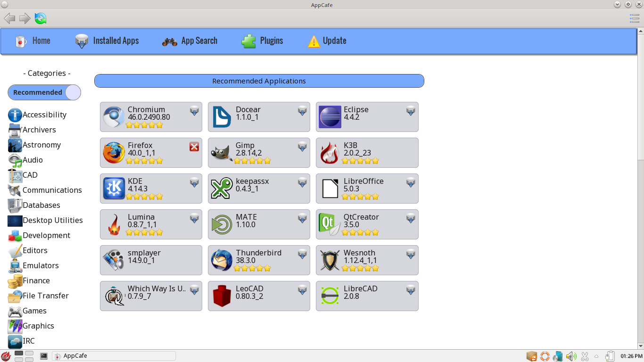The width and height of the screenshot is (644, 362).
Task: Install MATE via its download icon
Action: pos(302,218)
